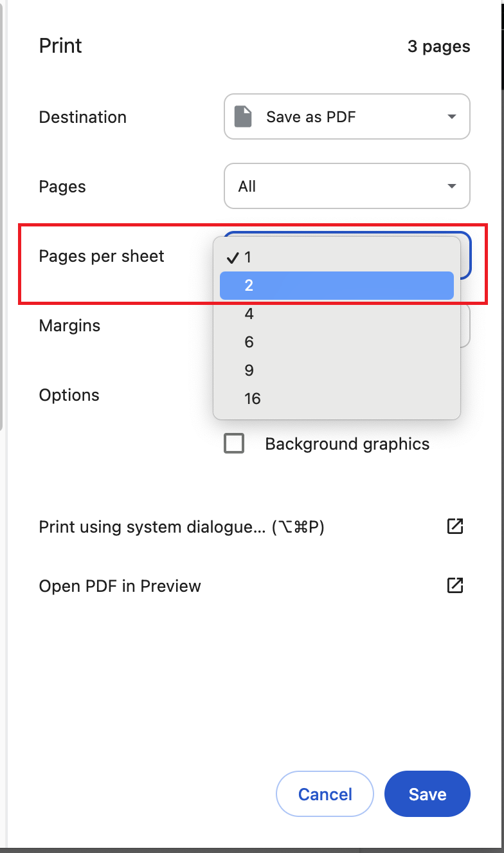
Task: Click the All value in Pages field
Action: [x=247, y=187]
